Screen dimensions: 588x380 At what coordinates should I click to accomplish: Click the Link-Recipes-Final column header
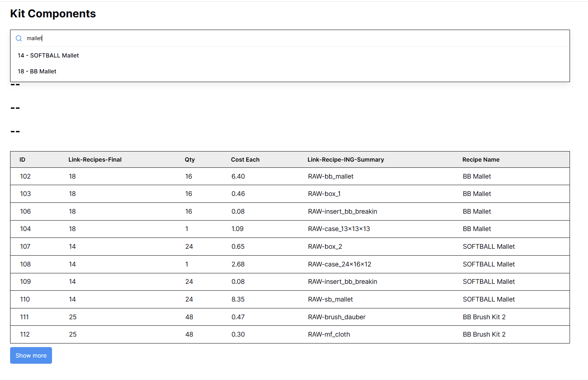[95, 159]
